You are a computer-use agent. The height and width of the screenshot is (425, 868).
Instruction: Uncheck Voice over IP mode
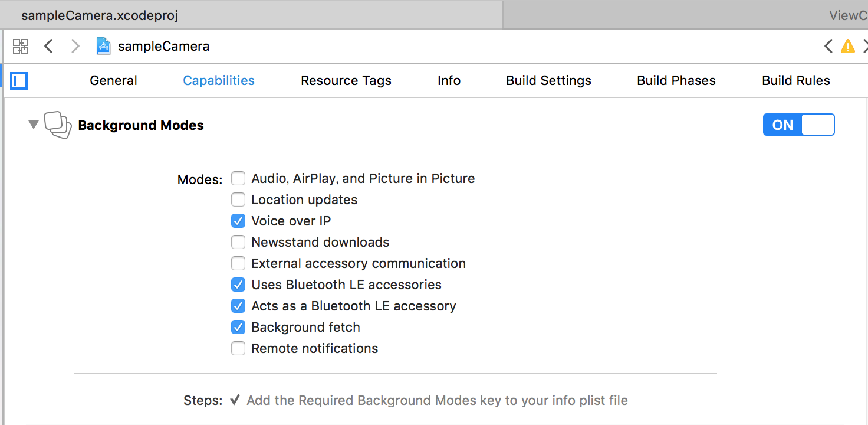(x=238, y=221)
